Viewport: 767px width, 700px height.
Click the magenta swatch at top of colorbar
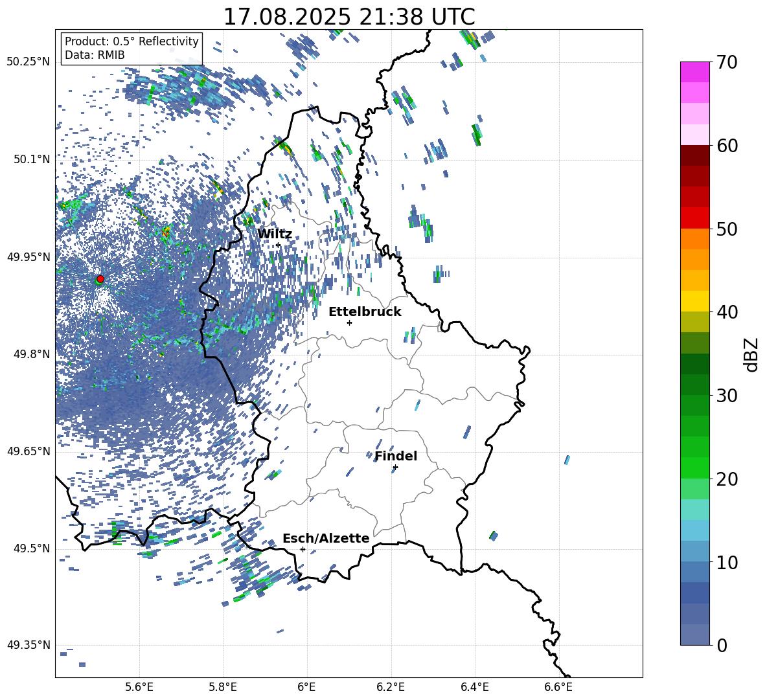tap(694, 72)
